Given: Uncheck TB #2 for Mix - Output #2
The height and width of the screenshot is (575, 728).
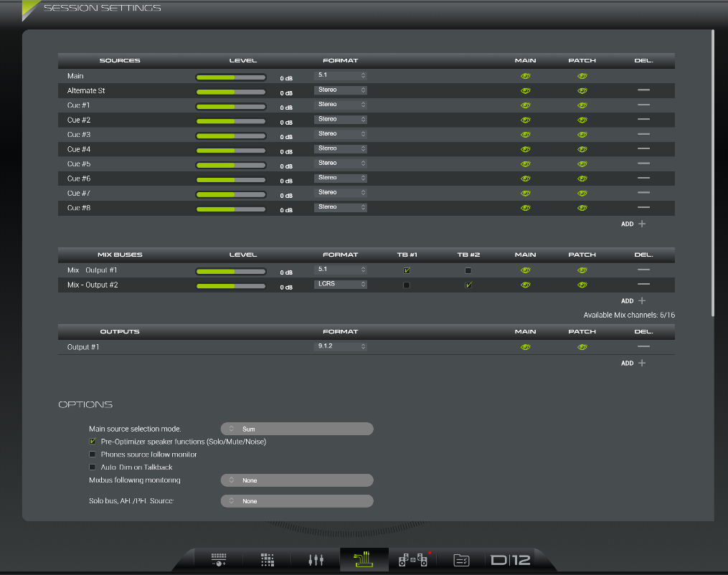Looking at the screenshot, I should tap(468, 285).
